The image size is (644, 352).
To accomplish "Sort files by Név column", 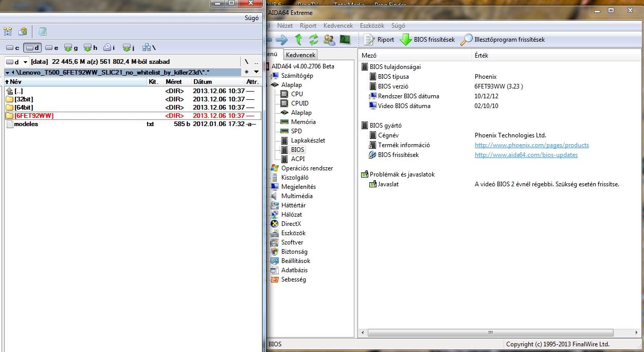I will [76, 82].
